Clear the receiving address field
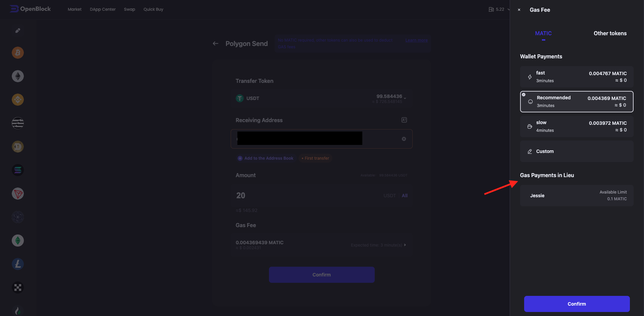The height and width of the screenshot is (316, 644). point(404,139)
